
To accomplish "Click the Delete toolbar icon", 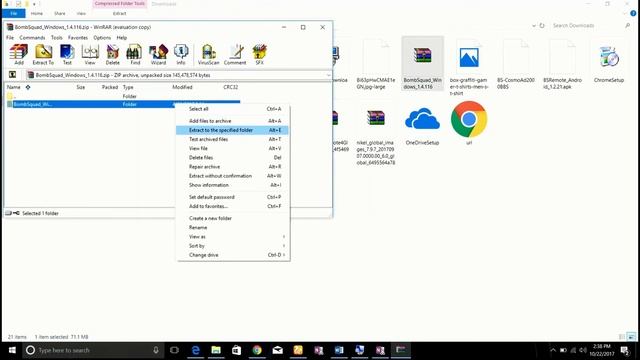I will (113, 54).
